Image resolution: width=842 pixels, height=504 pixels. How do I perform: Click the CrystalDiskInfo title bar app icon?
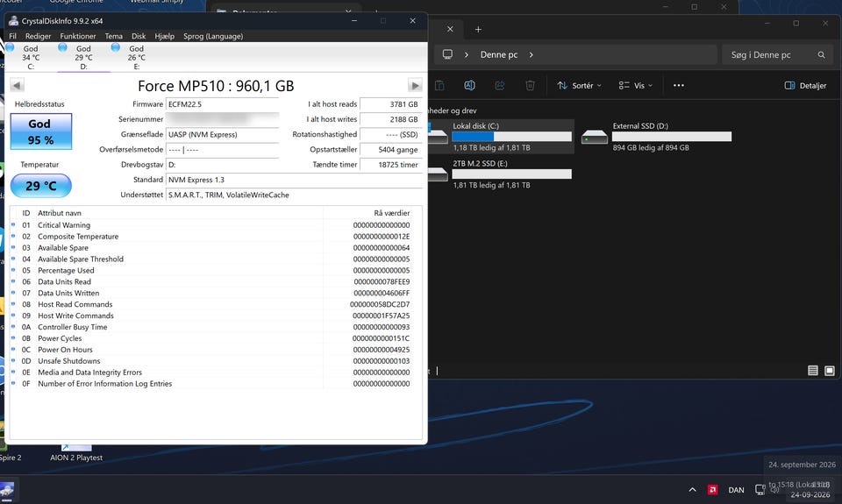[13, 21]
